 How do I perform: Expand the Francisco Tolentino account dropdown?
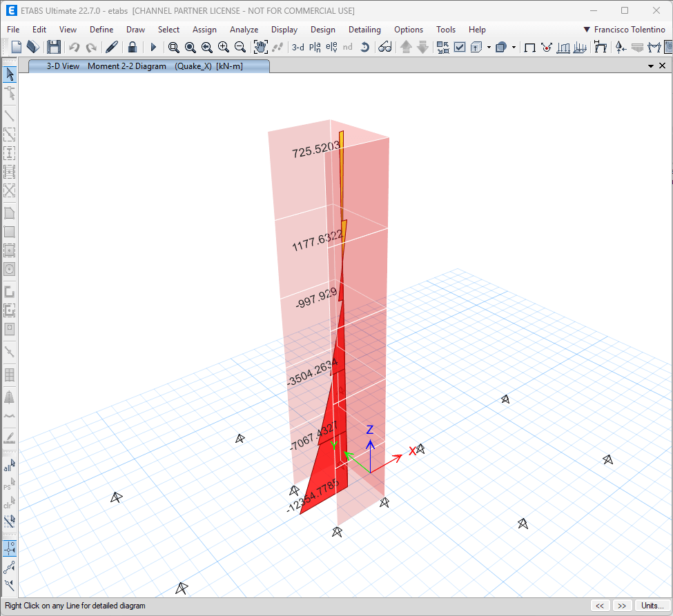pyautogui.click(x=625, y=30)
